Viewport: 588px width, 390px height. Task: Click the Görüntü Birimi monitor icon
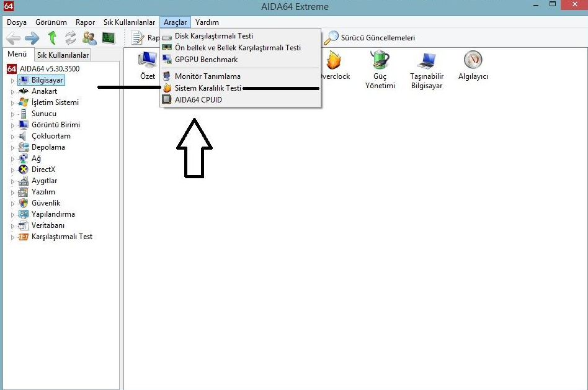(x=23, y=125)
